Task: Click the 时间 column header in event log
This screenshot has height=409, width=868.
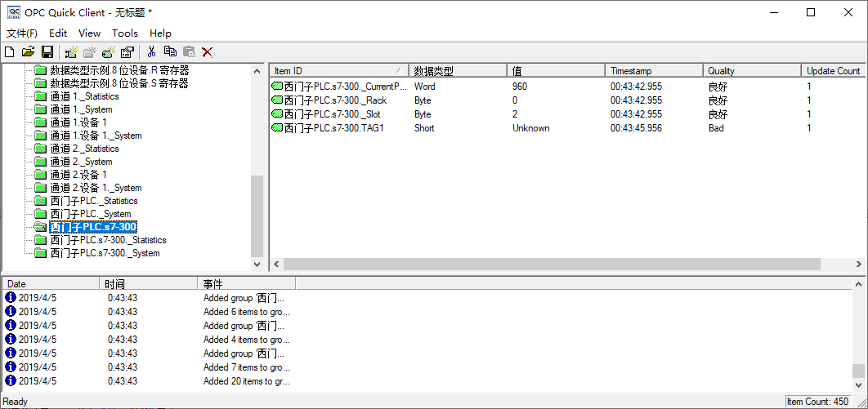Action: tap(149, 284)
